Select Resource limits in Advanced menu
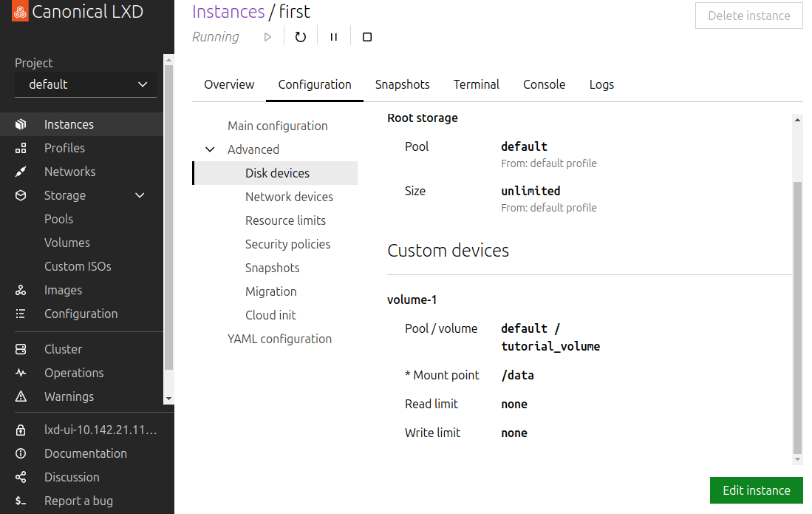 285,220
